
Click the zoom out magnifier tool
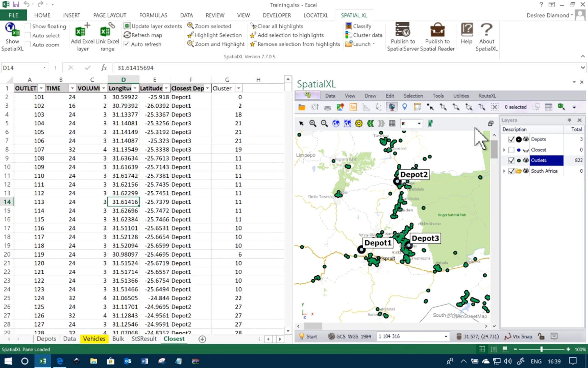pyautogui.click(x=324, y=123)
